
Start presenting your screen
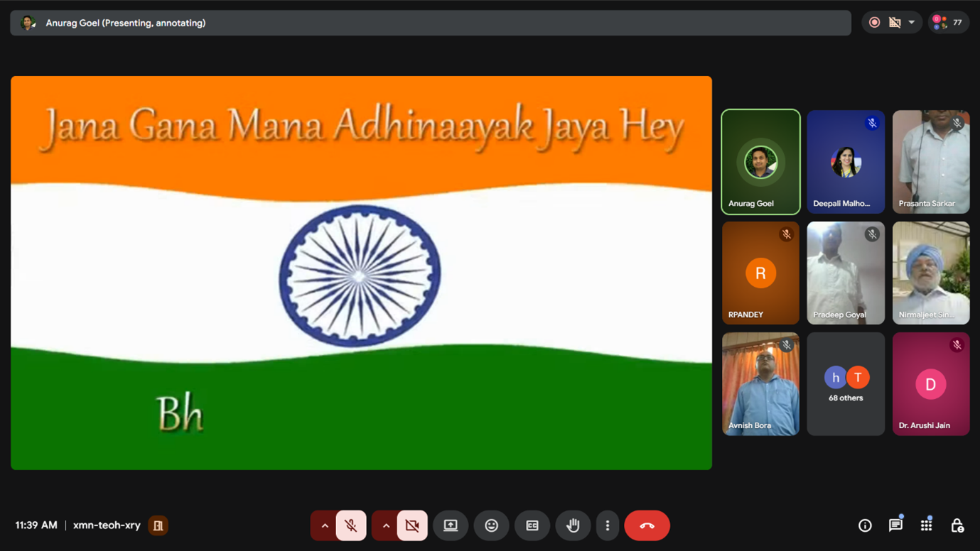tap(451, 525)
